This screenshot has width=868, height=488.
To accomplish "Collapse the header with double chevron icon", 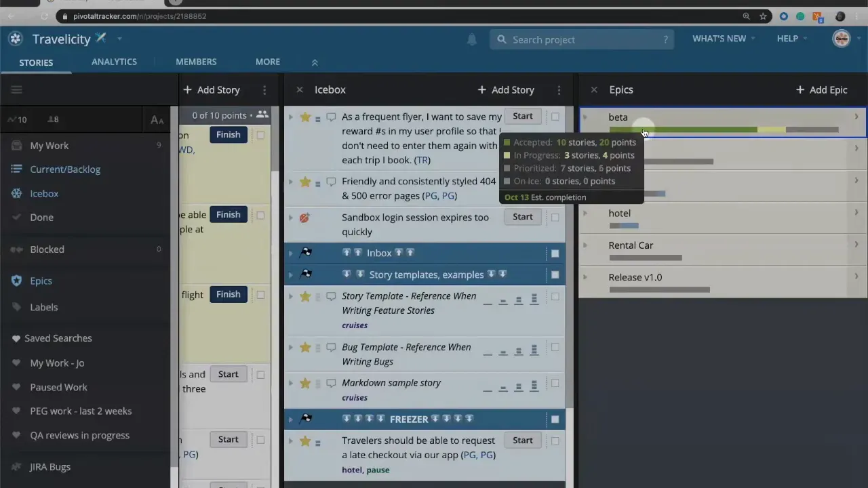I will pos(315,62).
